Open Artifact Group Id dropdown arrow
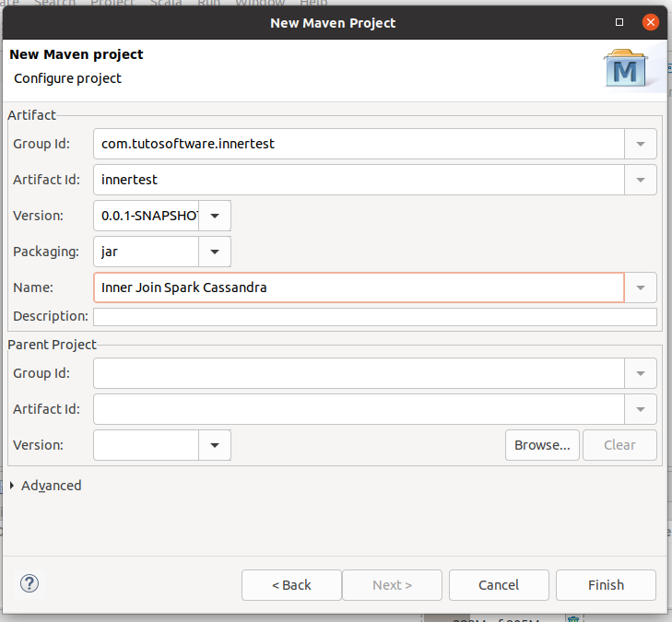The height and width of the screenshot is (622, 672). tap(641, 144)
